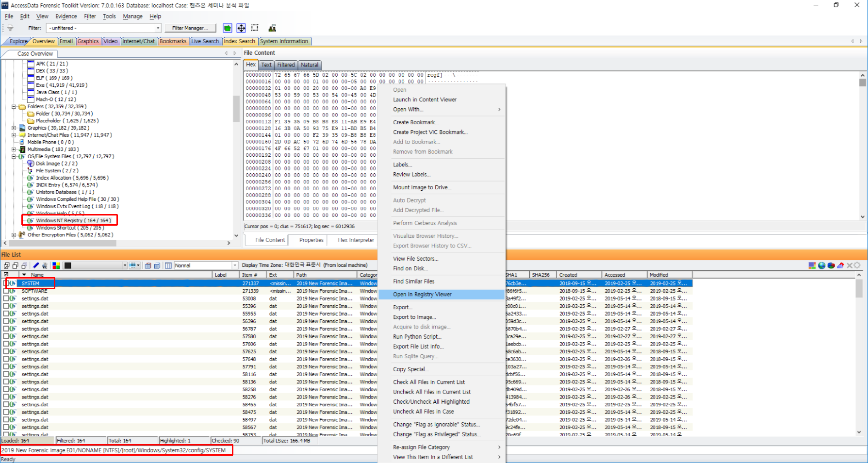
Task: Click the treemap visualization icon in File List toolbar
Action: (x=812, y=265)
